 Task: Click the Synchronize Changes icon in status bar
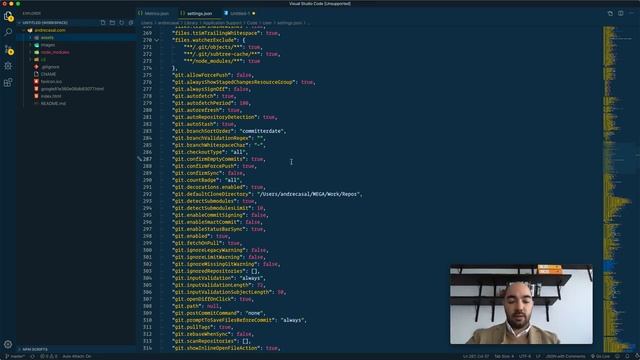(33, 356)
